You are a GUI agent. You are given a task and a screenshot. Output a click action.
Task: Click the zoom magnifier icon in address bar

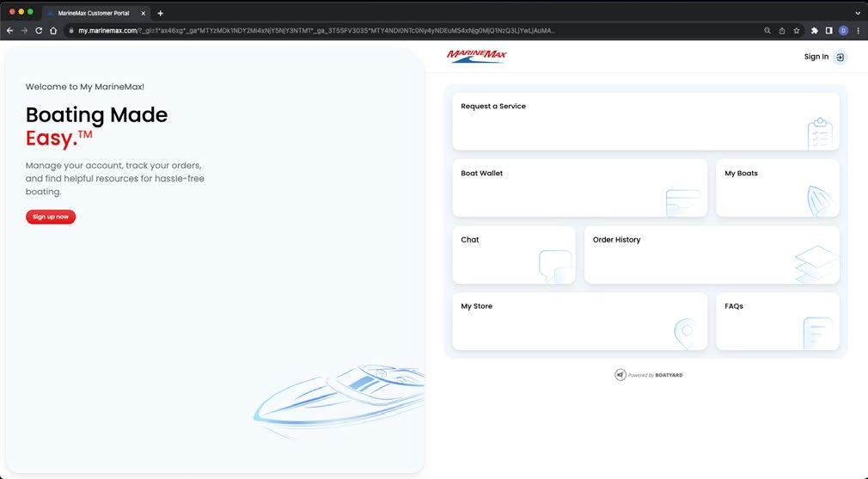pos(767,30)
